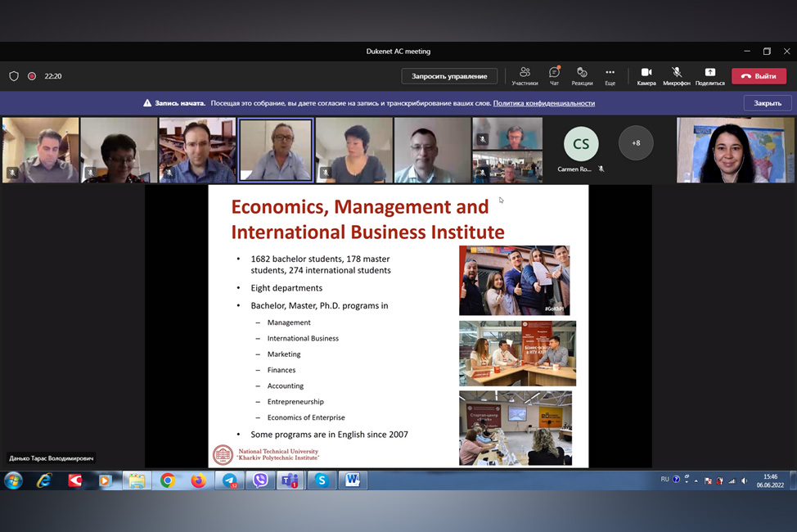Open Telegram from the taskbar
The width and height of the screenshot is (797, 532).
[x=230, y=480]
